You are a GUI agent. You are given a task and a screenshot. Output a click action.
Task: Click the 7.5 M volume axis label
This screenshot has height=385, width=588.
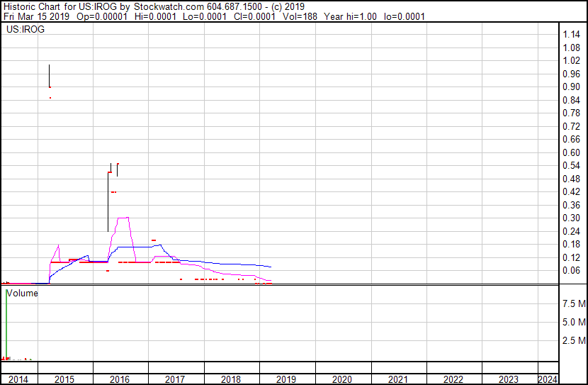tap(573, 304)
